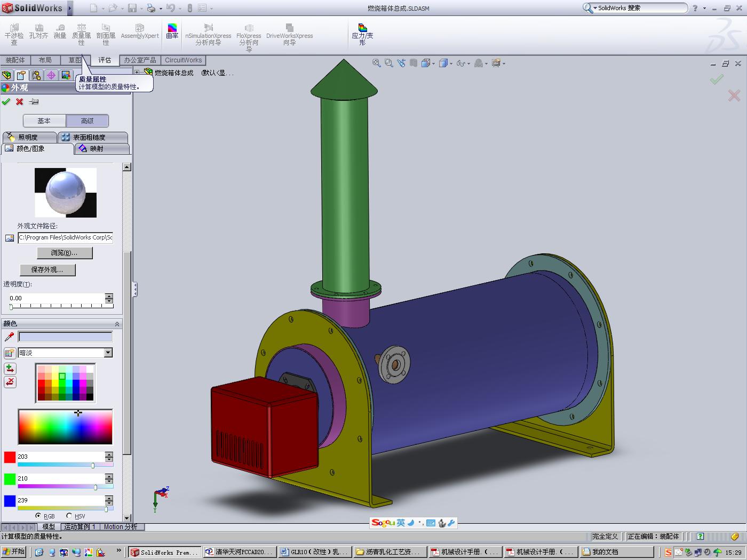The width and height of the screenshot is (747, 560).
Task: Select the RGB color mode
Action: click(x=38, y=516)
